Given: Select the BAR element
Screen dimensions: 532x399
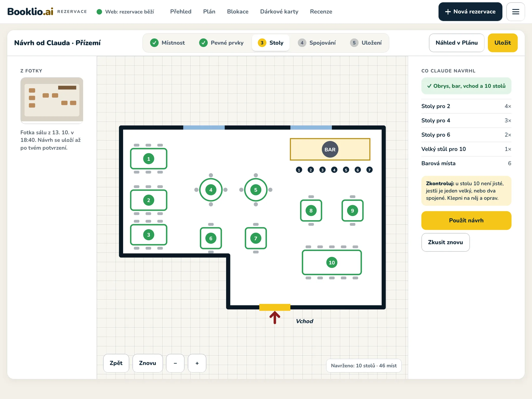Looking at the screenshot, I should point(330,149).
